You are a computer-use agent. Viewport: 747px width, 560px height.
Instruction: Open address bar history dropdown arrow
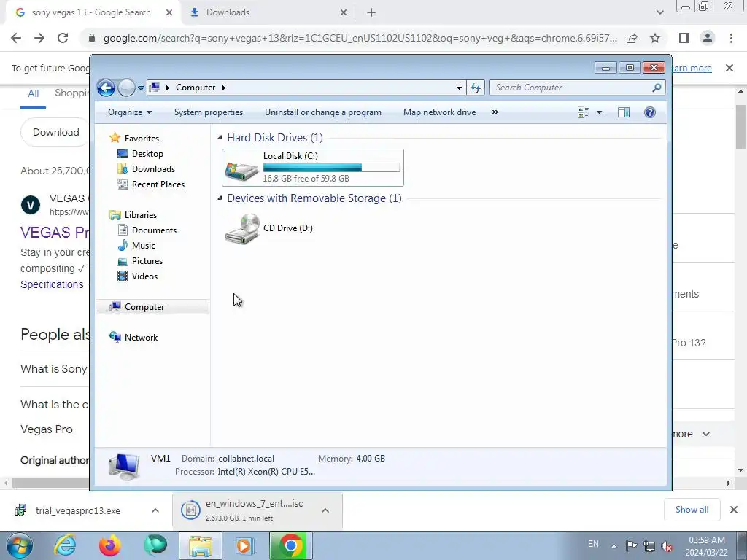tap(459, 87)
